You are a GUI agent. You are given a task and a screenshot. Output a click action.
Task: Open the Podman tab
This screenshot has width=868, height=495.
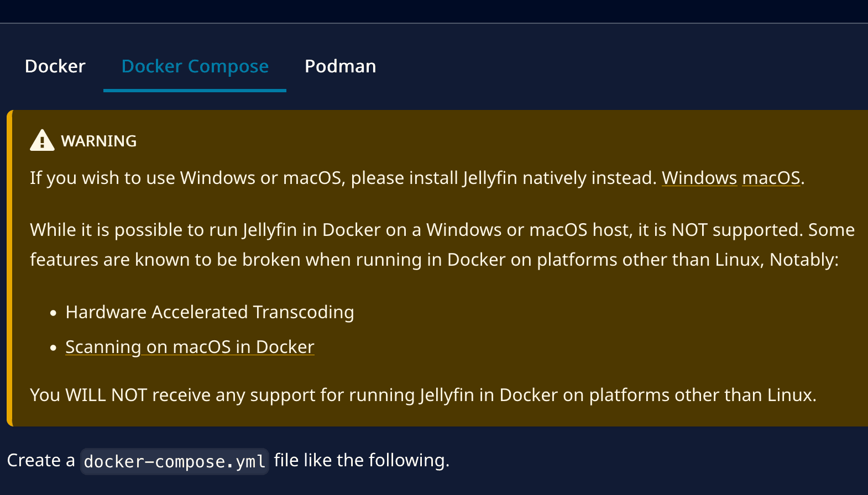(x=340, y=66)
